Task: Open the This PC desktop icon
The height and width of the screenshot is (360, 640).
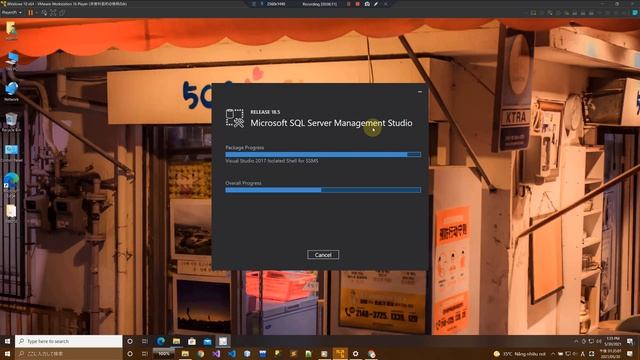Action: [x=11, y=61]
